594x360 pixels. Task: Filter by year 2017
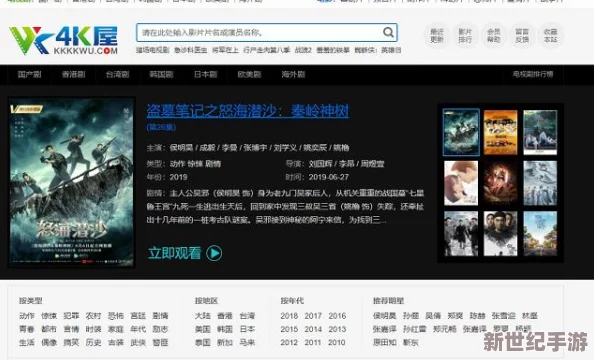313,316
